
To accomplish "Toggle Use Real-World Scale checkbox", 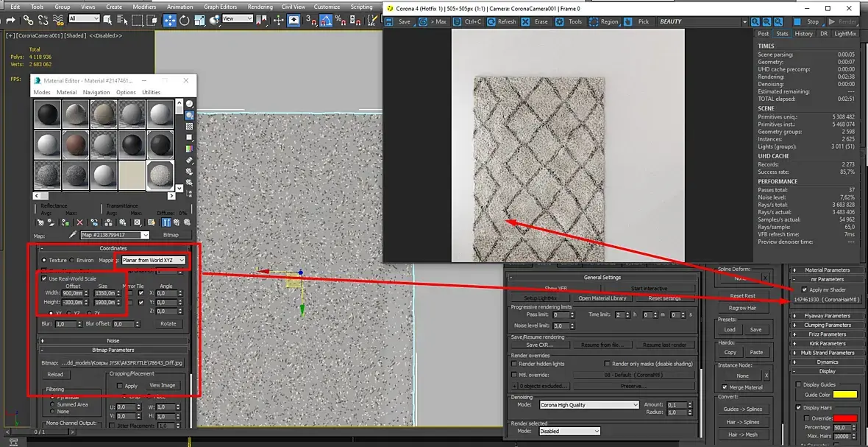I will pyautogui.click(x=44, y=278).
